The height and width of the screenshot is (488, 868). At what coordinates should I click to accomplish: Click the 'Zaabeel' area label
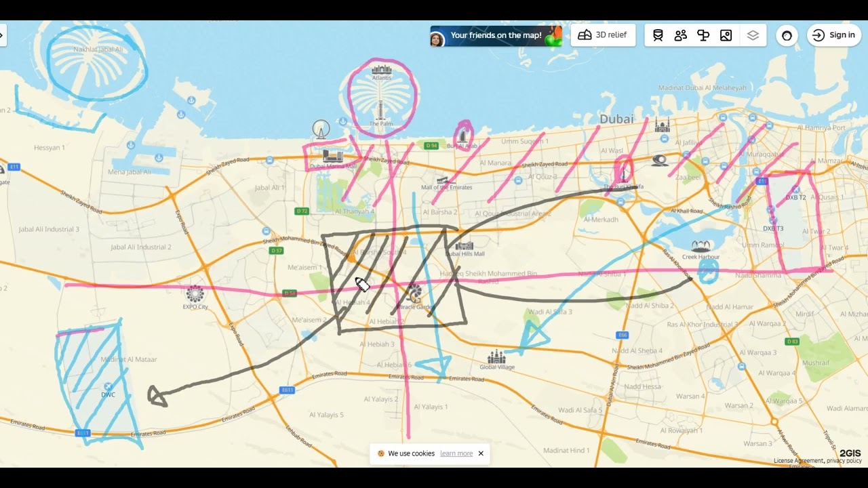(688, 177)
